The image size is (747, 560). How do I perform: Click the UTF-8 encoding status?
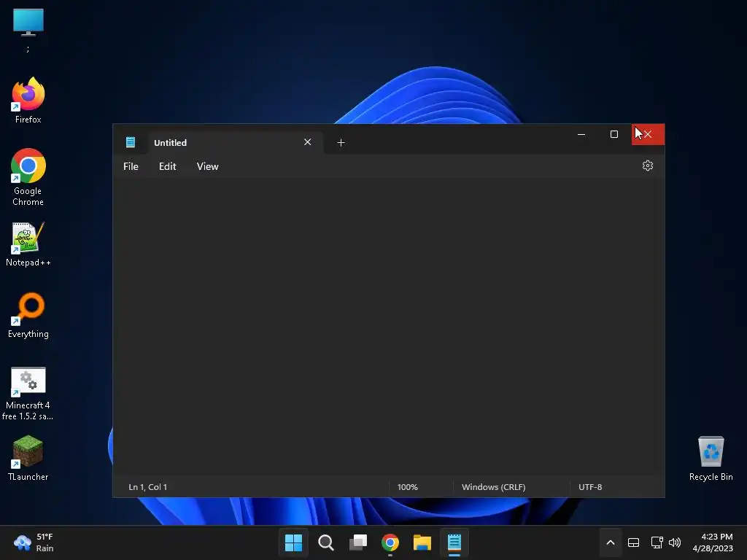coord(589,486)
